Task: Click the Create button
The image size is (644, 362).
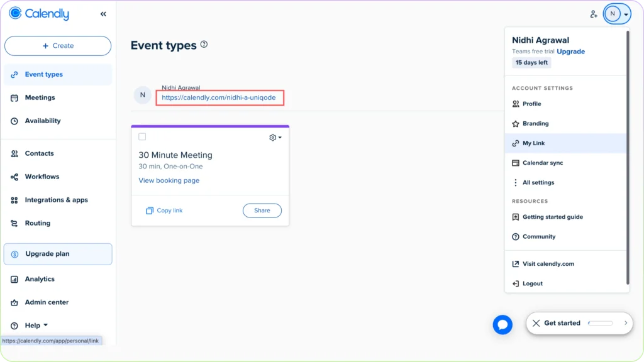Action: (x=57, y=45)
